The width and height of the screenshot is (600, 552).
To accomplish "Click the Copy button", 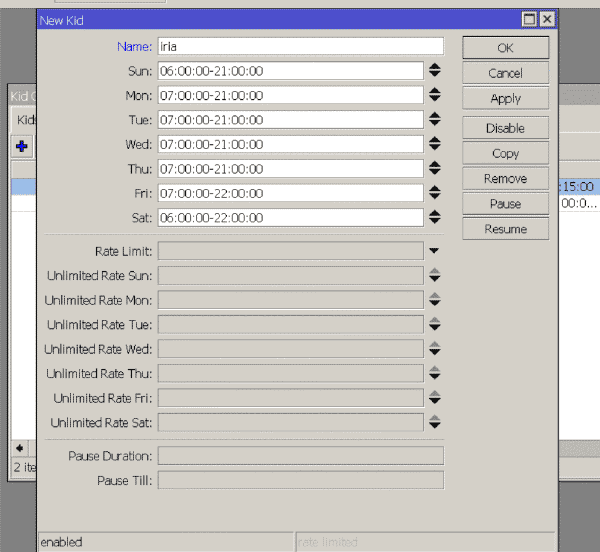I will 505,153.
